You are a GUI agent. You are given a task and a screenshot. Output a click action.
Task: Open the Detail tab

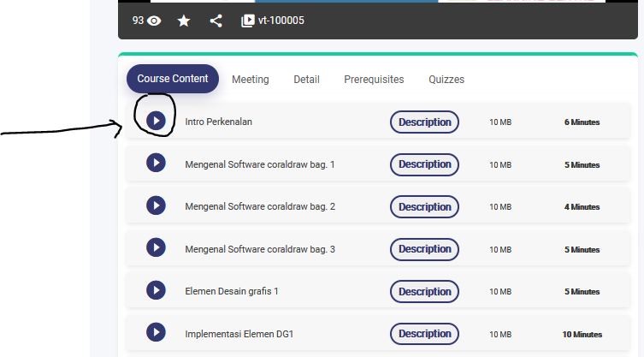tap(306, 79)
